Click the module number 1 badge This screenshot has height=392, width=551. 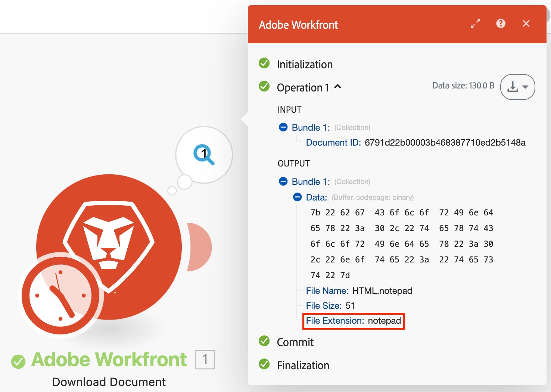point(205,360)
